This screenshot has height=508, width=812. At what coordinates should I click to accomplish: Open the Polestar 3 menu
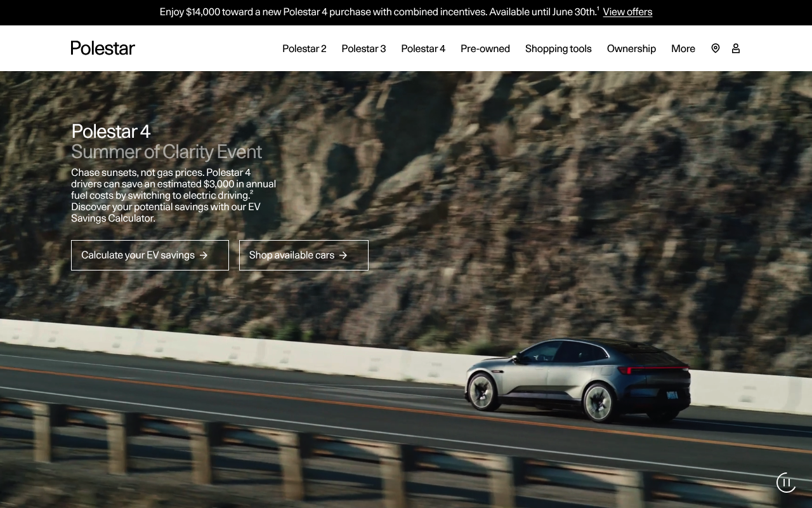point(363,49)
